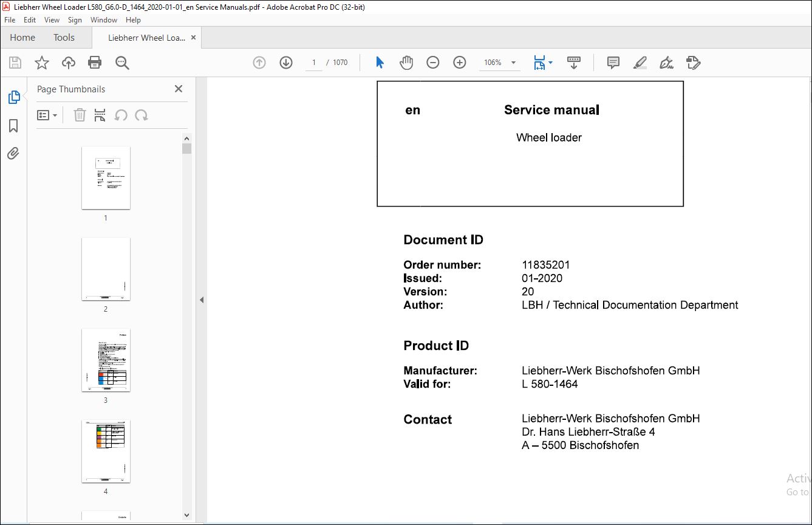Click the stamp/redact tool icon
This screenshot has height=525, width=812.
693,63
